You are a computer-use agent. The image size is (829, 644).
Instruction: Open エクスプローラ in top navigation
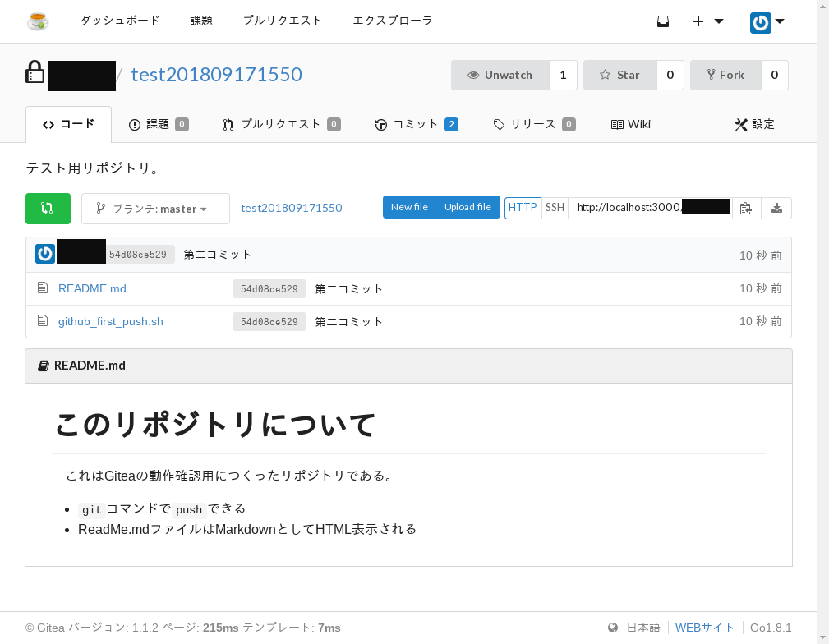(392, 21)
